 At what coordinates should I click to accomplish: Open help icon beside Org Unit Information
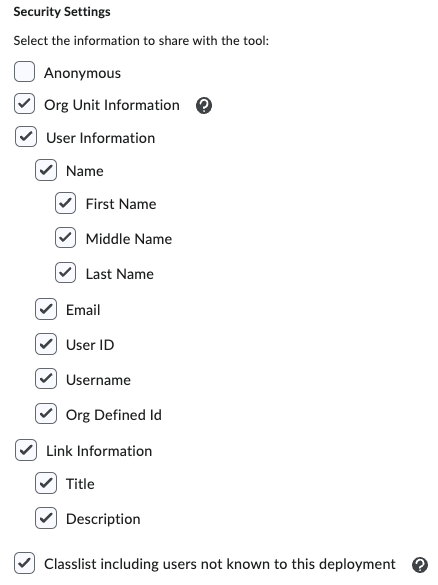pos(204,106)
